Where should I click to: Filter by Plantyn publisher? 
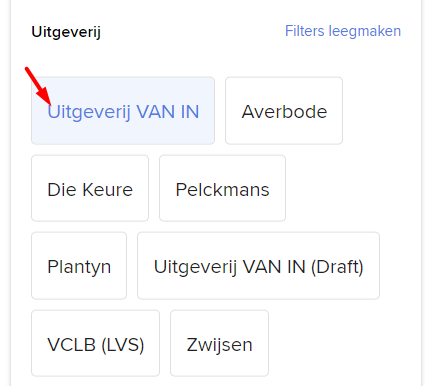point(79,266)
